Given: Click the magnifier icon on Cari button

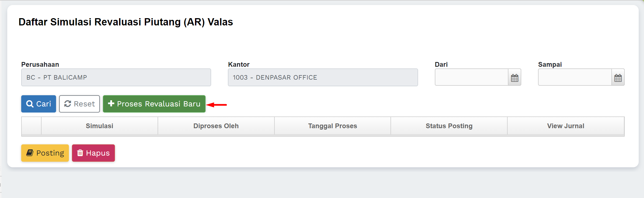Looking at the screenshot, I should 30,104.
